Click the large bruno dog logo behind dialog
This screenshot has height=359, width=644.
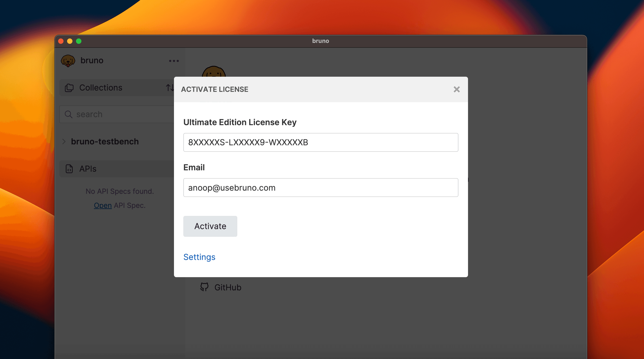click(214, 72)
